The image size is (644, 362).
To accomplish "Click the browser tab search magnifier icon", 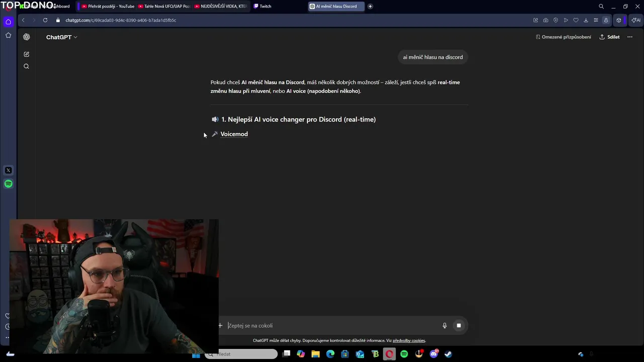I will click(601, 6).
